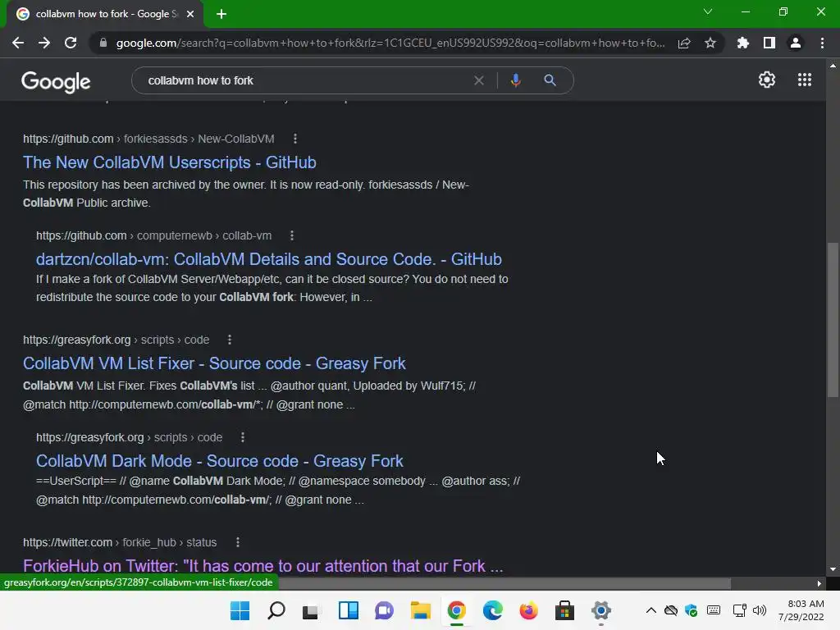The image size is (840, 630).
Task: Bookmark this page with the star icon
Action: tap(710, 43)
